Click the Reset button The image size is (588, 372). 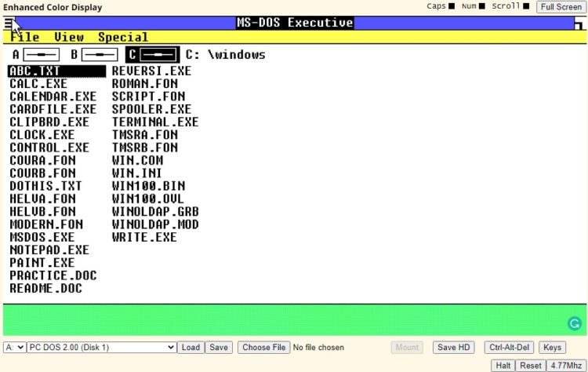tap(530, 365)
